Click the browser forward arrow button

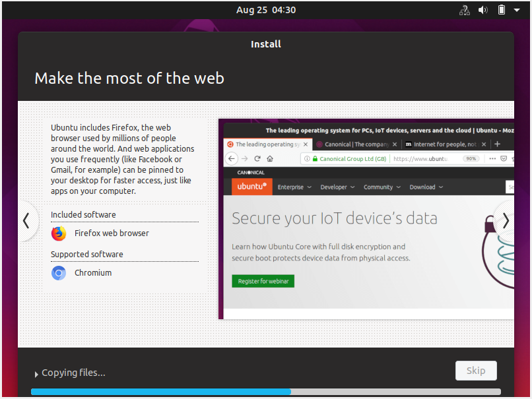coord(245,159)
